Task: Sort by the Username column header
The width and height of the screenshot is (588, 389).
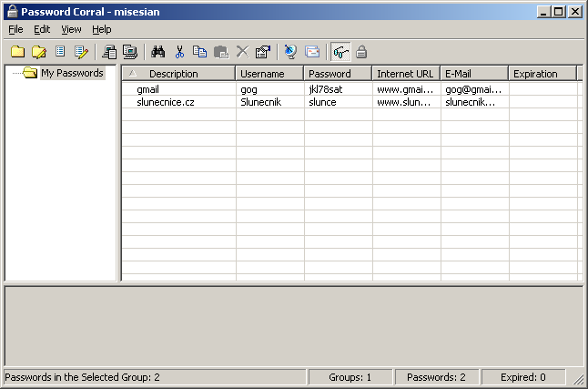Action: coord(269,74)
